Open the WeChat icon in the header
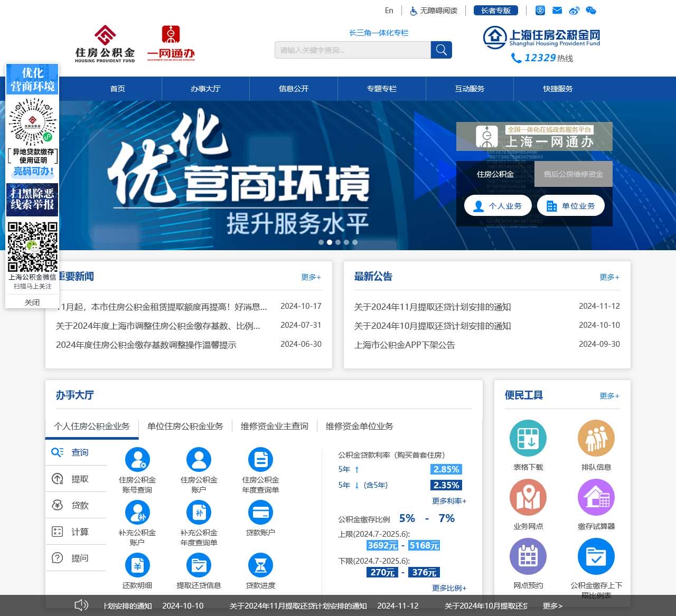Viewport: 676px width, 616px height. [590, 10]
